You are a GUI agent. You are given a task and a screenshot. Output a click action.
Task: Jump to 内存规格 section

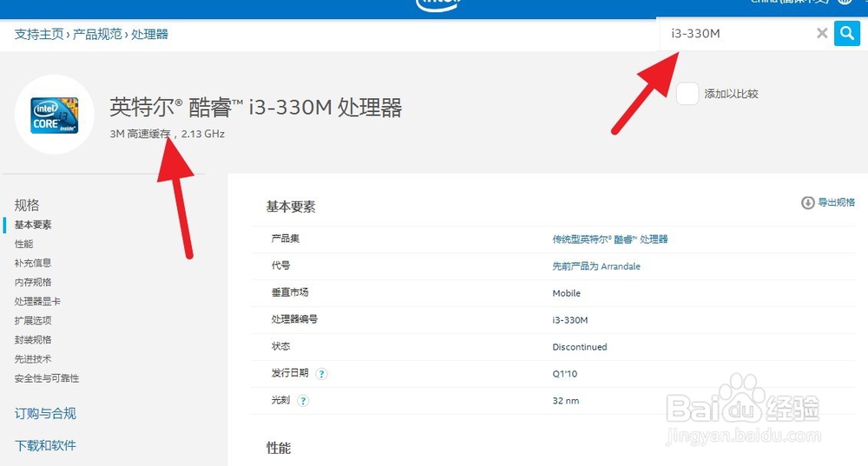click(x=33, y=282)
